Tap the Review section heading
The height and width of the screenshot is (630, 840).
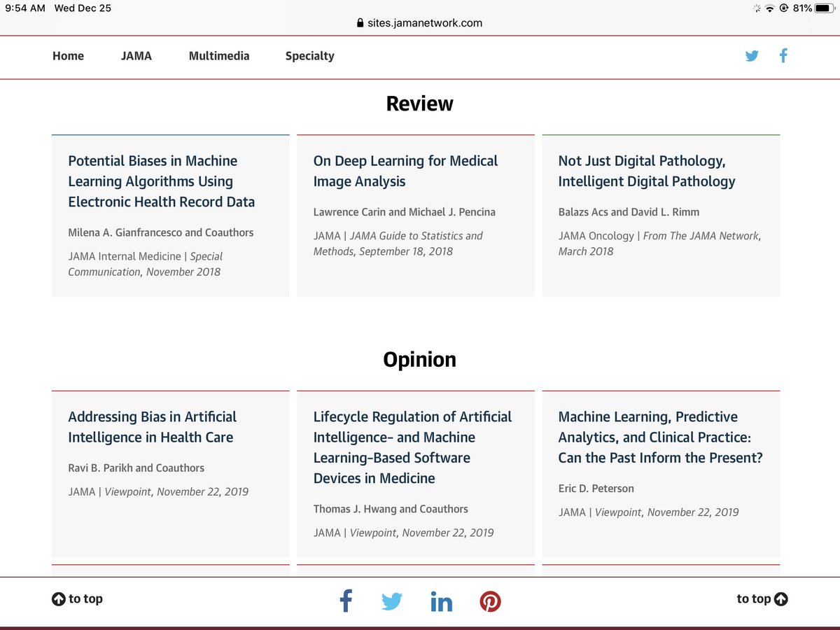[x=420, y=104]
